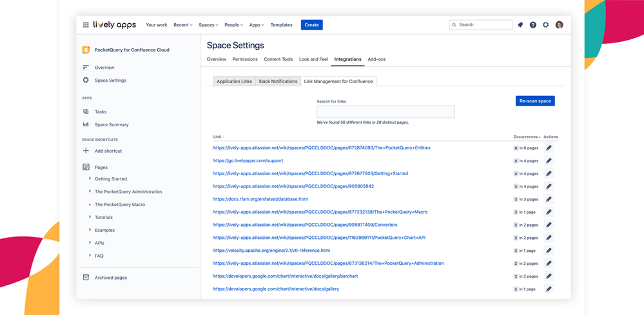
Task: Expand The PocketQuery Administration tree item
Action: coord(90,191)
